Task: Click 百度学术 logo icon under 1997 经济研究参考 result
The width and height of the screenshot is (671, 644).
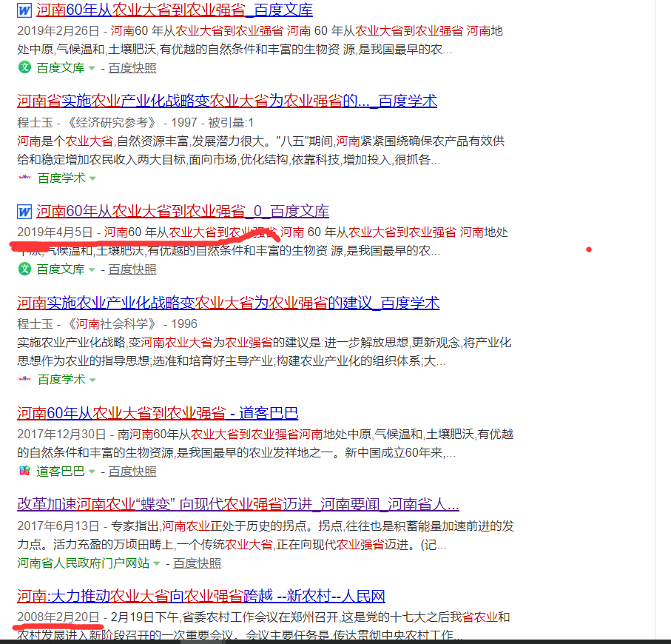Action: (x=25, y=177)
